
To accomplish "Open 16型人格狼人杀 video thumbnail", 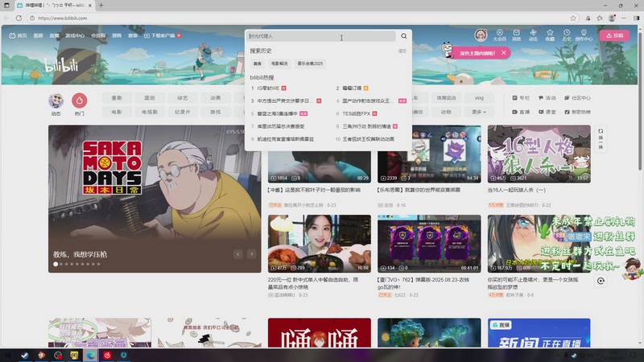I will (539, 154).
